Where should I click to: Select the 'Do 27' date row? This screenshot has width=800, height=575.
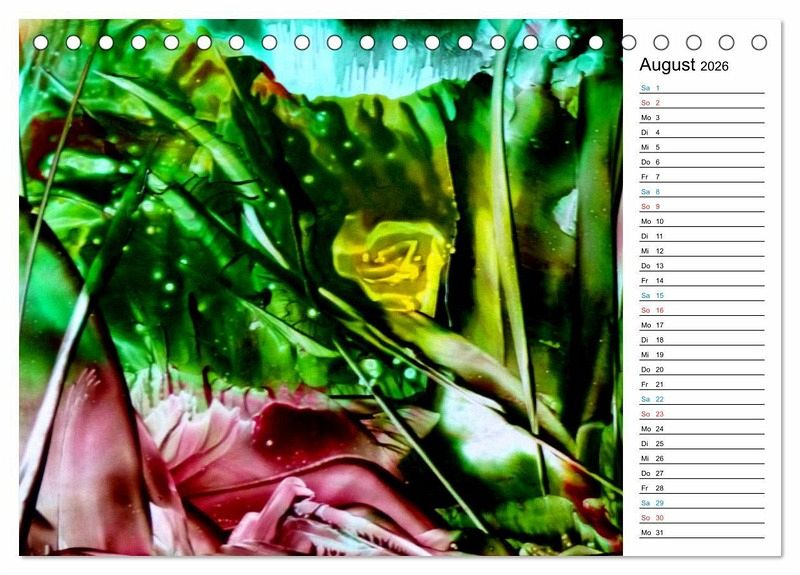coord(702,472)
